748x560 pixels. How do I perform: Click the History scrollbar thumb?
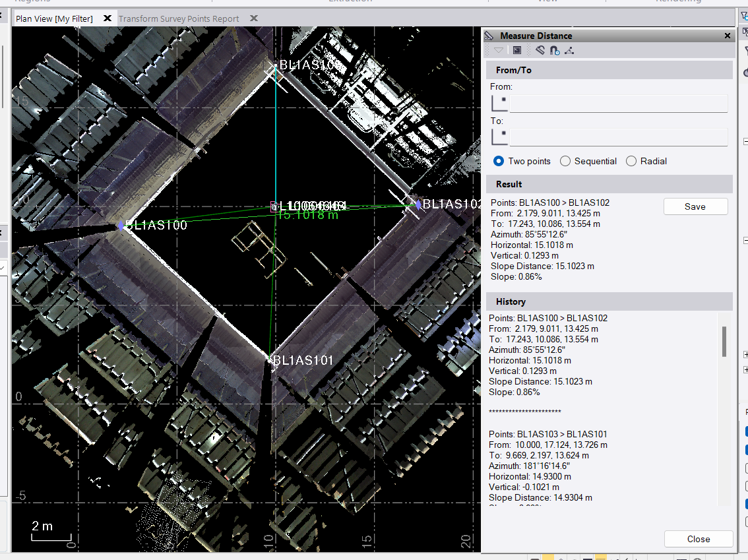click(x=724, y=341)
